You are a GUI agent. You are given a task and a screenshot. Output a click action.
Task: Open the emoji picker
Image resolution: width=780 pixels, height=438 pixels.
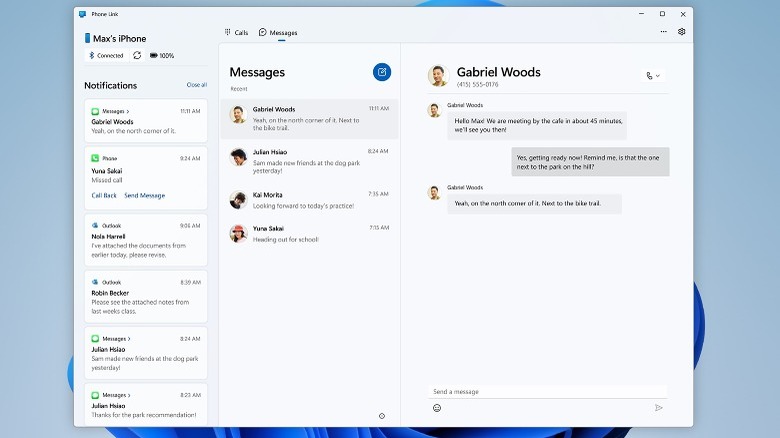tap(437, 408)
